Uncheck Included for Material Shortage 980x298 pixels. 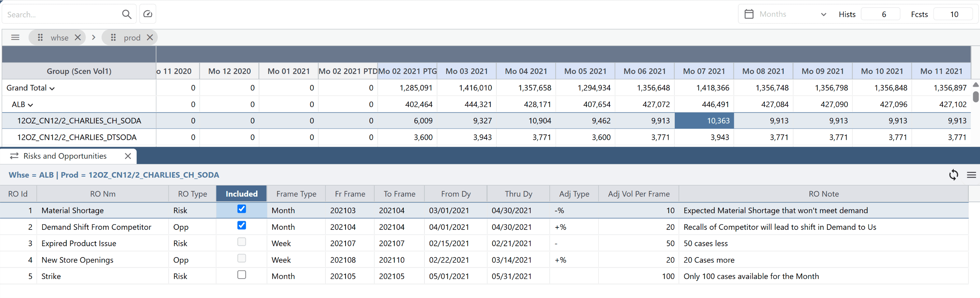click(x=241, y=209)
